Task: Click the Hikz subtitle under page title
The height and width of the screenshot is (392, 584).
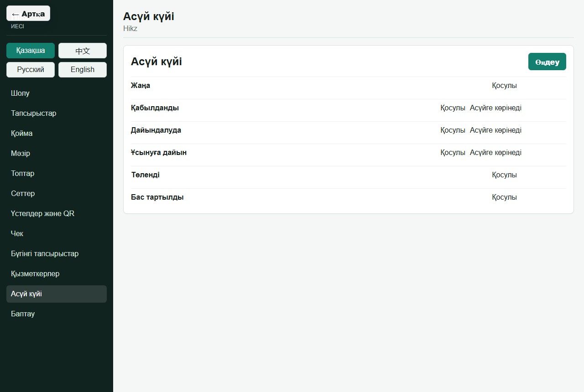Action: [x=130, y=29]
